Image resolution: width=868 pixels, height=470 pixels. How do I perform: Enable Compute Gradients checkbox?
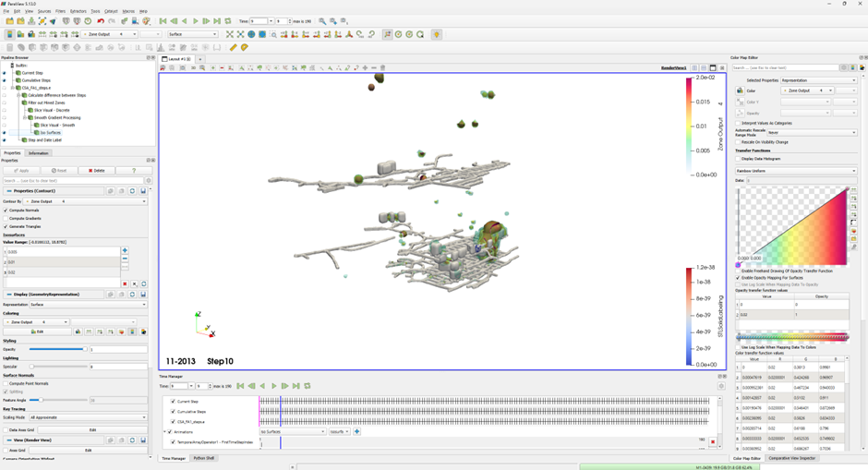coord(6,218)
